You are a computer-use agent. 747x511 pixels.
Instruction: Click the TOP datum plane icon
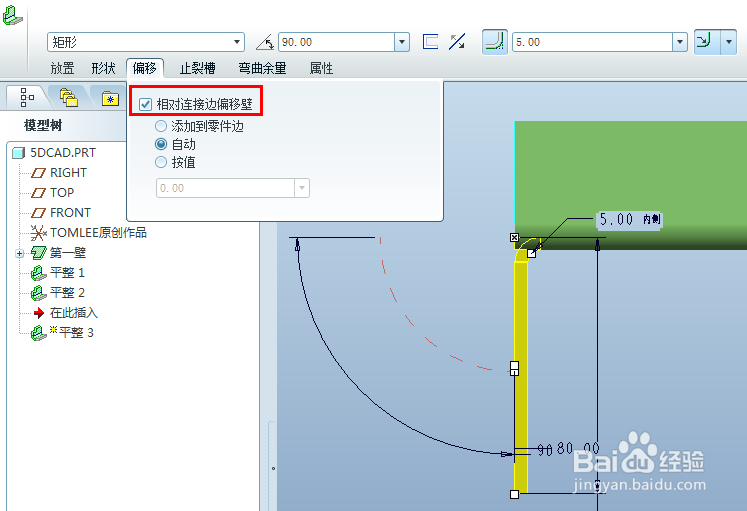click(38, 193)
